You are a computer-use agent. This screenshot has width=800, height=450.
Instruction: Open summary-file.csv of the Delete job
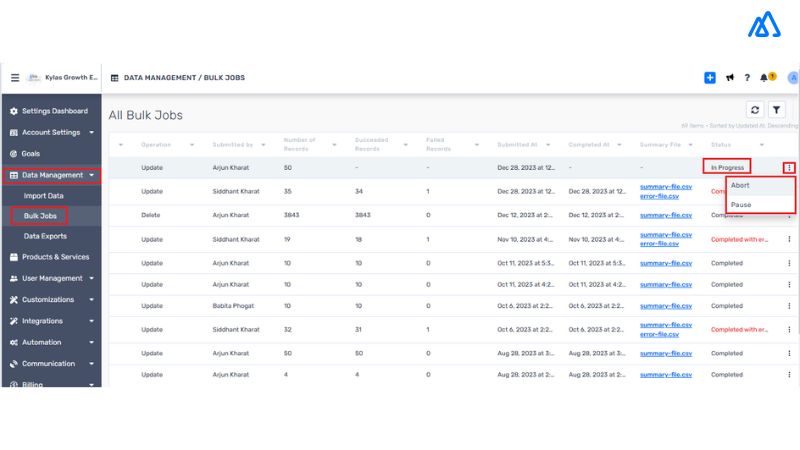tap(665, 215)
